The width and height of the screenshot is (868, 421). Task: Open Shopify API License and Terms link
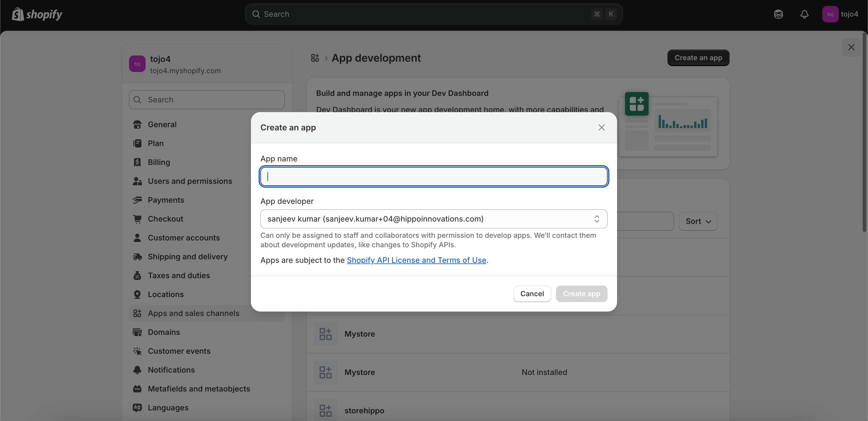[x=417, y=260]
